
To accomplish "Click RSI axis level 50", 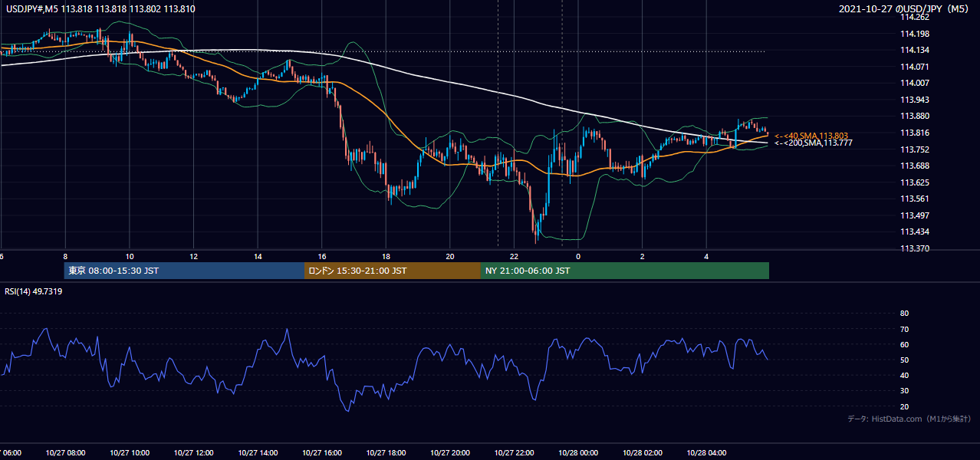I will coord(904,360).
